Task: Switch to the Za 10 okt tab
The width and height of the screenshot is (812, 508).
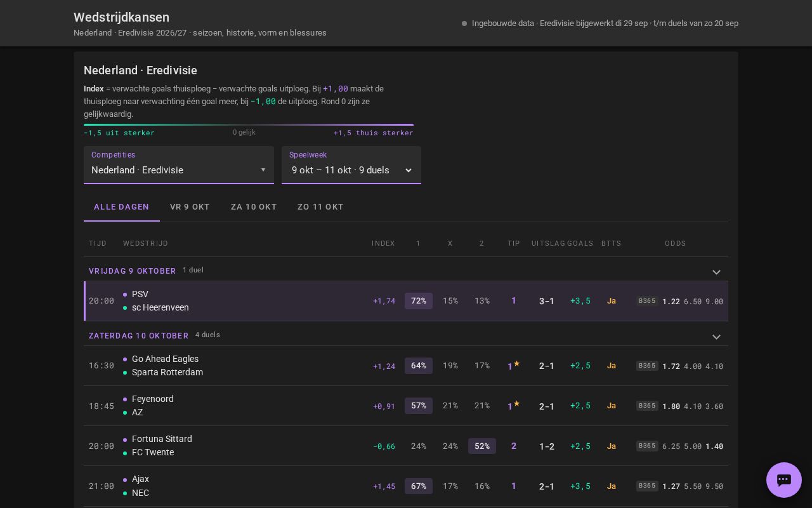Action: click(x=254, y=207)
